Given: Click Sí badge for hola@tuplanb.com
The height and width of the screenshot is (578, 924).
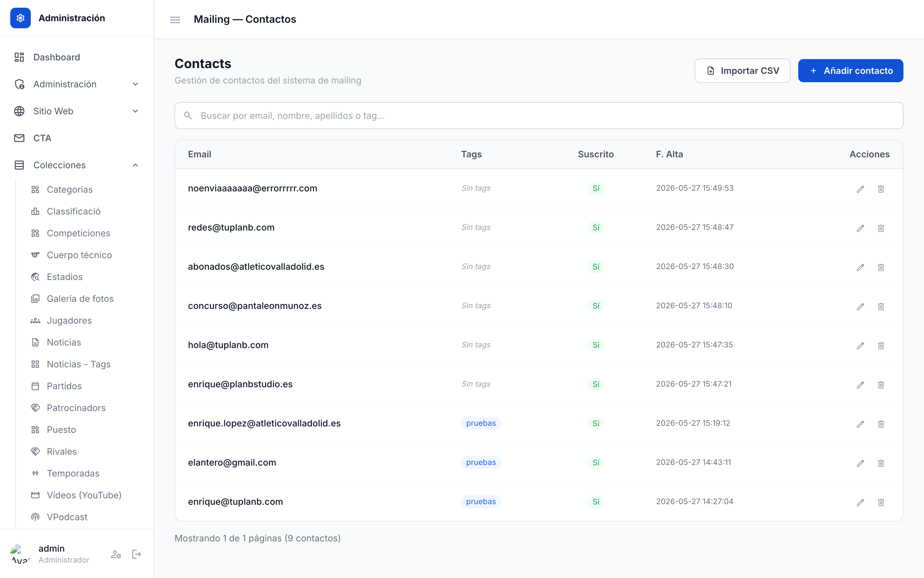Looking at the screenshot, I should tap(596, 345).
